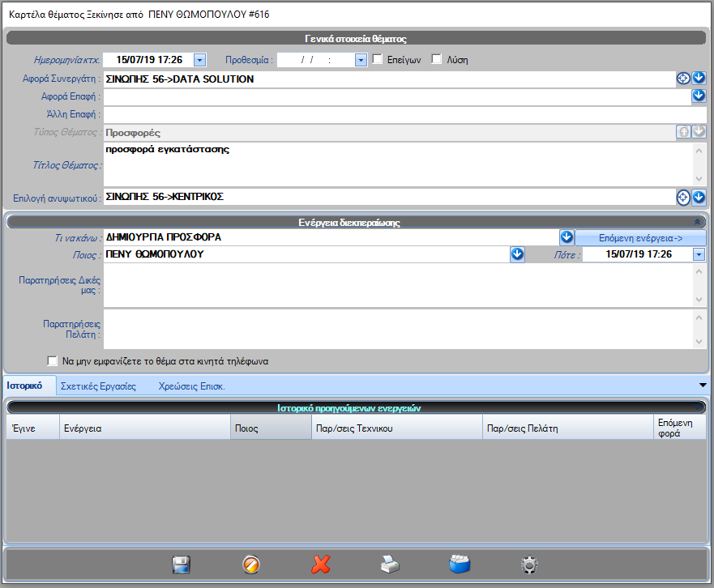Enable the Επείγων checkbox
The height and width of the screenshot is (588, 714).
(378, 59)
